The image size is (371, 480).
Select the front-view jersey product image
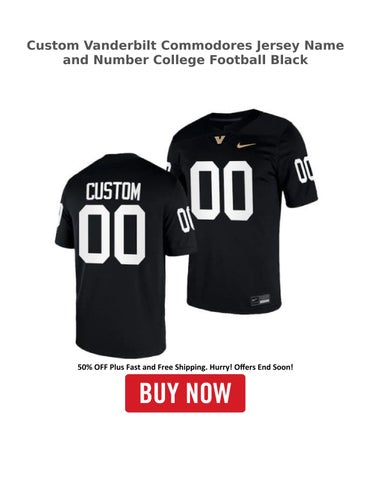click(243, 212)
